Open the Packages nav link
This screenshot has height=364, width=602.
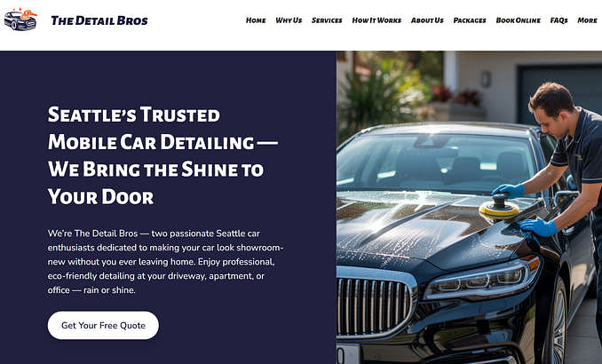coord(470,20)
